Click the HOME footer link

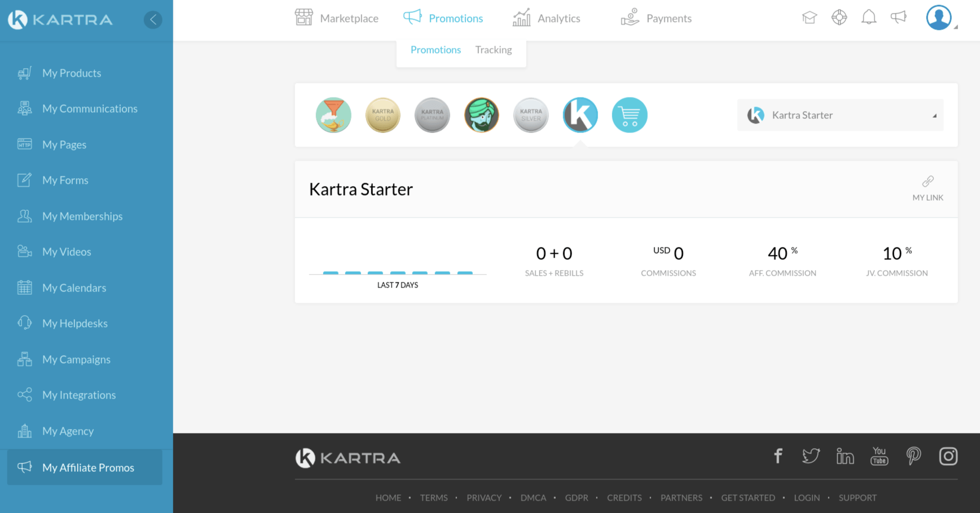(x=388, y=498)
